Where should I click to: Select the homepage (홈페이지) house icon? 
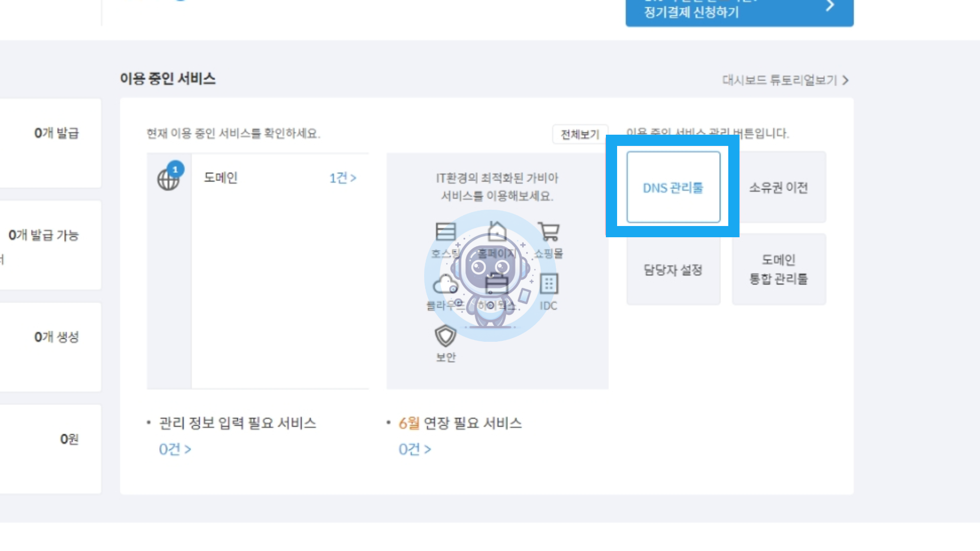(497, 231)
